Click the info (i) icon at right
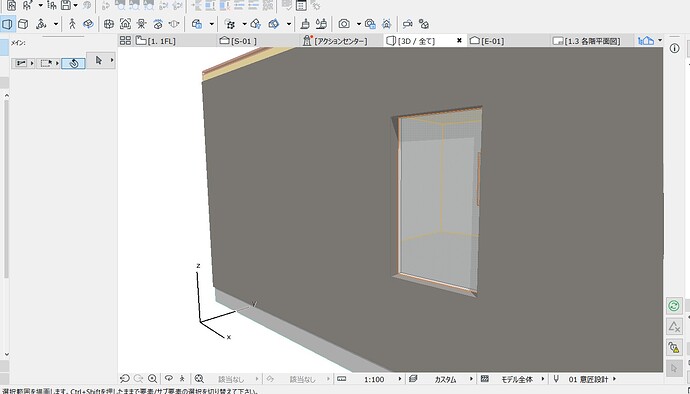Screen dimensions: 690x394 [674, 48]
